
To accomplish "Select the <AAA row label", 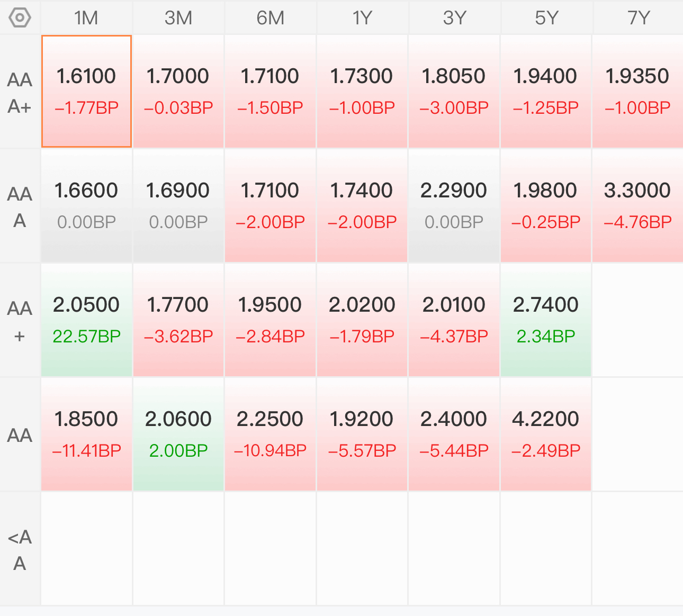I will [x=20, y=550].
